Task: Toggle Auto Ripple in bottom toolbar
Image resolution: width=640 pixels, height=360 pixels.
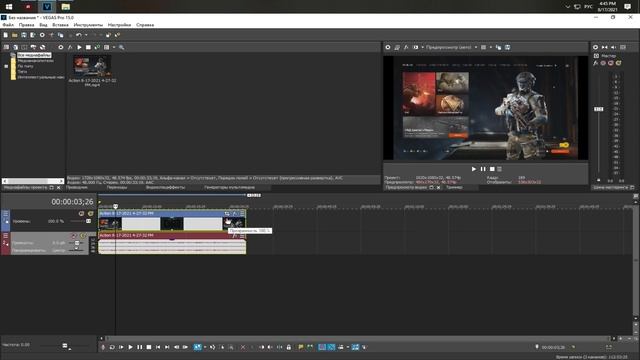Action: (340, 347)
